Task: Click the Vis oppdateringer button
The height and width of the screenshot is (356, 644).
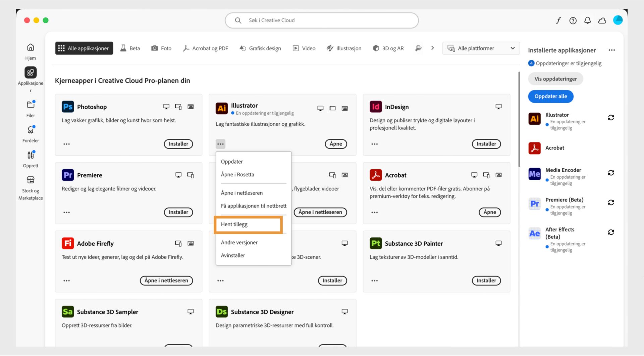Action: (555, 79)
